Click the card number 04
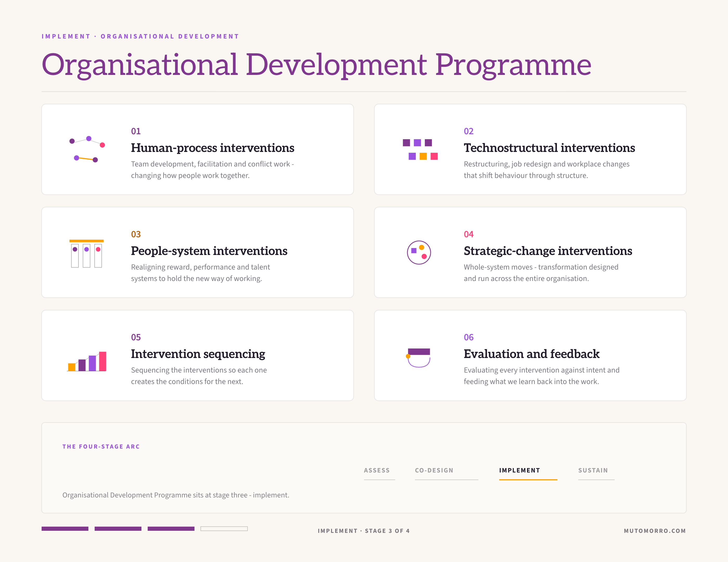The height and width of the screenshot is (562, 728). [468, 234]
